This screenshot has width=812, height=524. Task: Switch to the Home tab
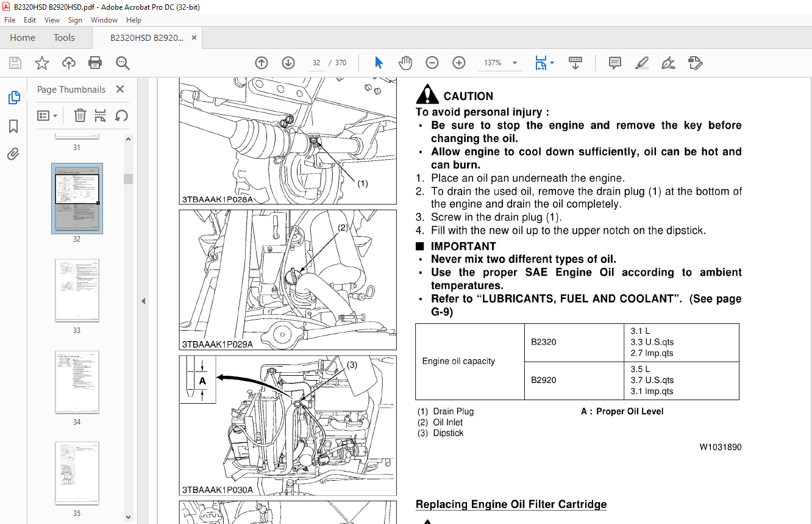(23, 38)
